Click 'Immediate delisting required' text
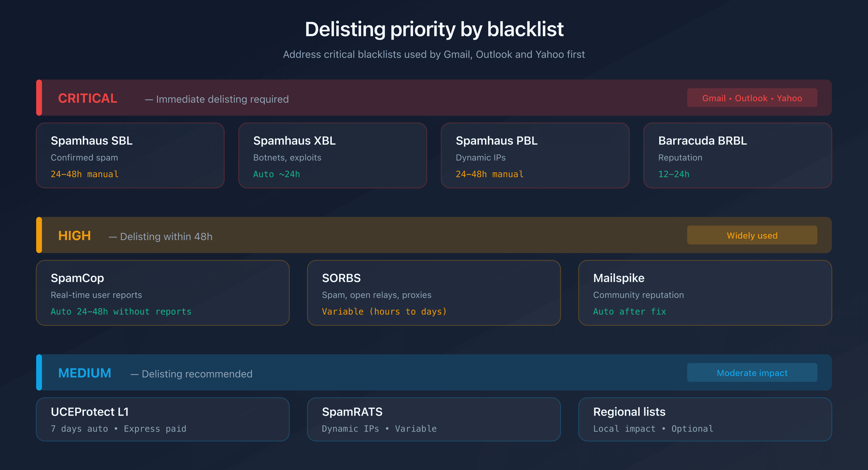 click(x=222, y=99)
